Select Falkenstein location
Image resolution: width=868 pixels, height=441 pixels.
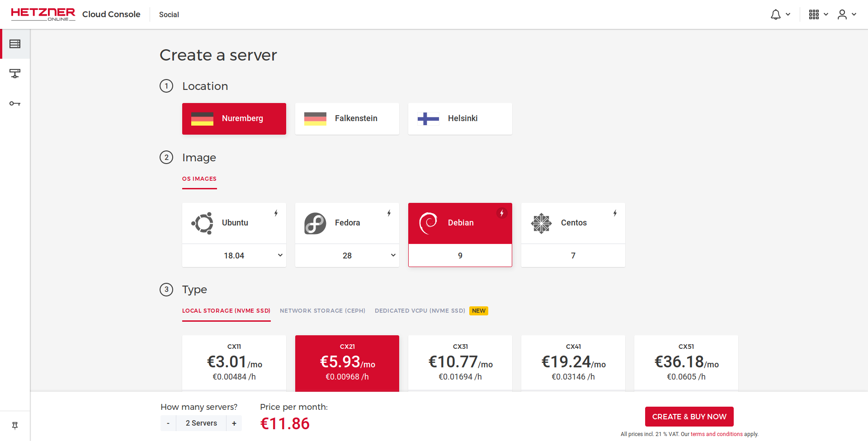[347, 118]
